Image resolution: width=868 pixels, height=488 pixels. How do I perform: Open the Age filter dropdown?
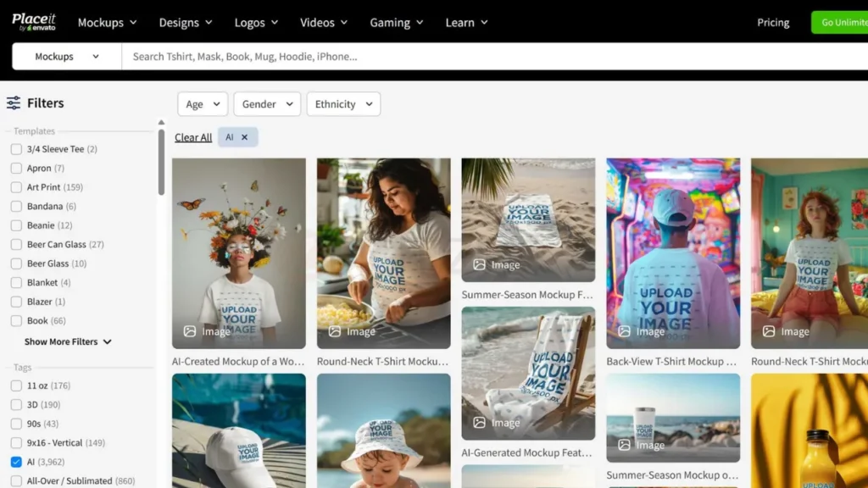point(203,104)
